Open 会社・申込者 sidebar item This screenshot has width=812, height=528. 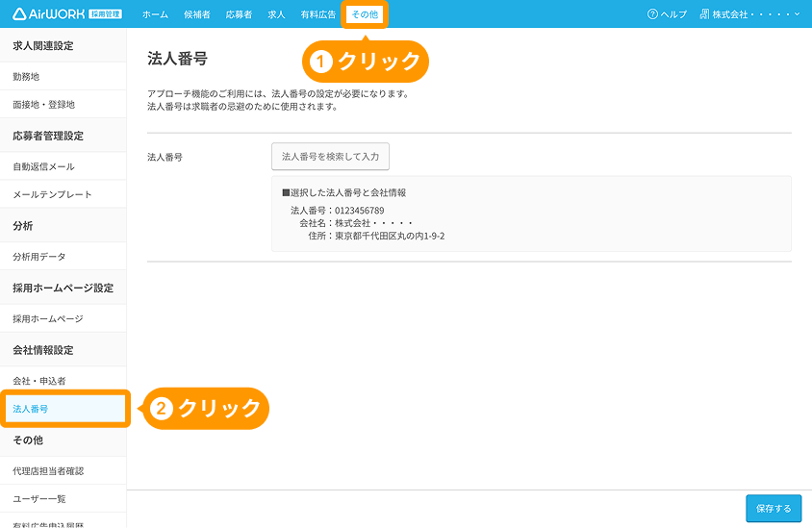[63, 381]
